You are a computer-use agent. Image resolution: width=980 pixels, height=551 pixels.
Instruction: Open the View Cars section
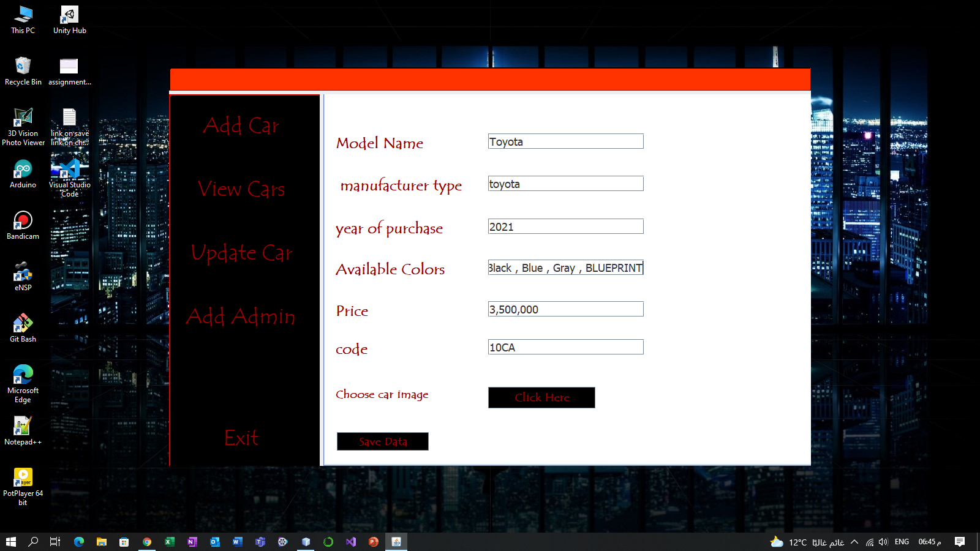241,189
